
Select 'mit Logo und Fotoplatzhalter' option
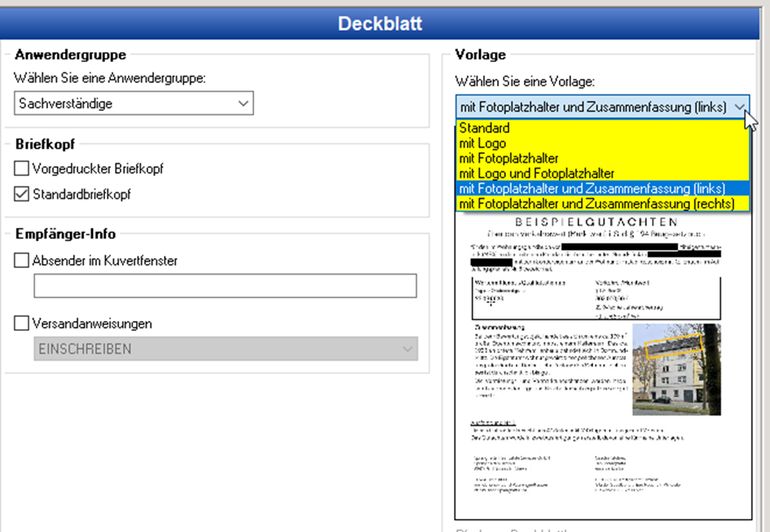point(536,174)
